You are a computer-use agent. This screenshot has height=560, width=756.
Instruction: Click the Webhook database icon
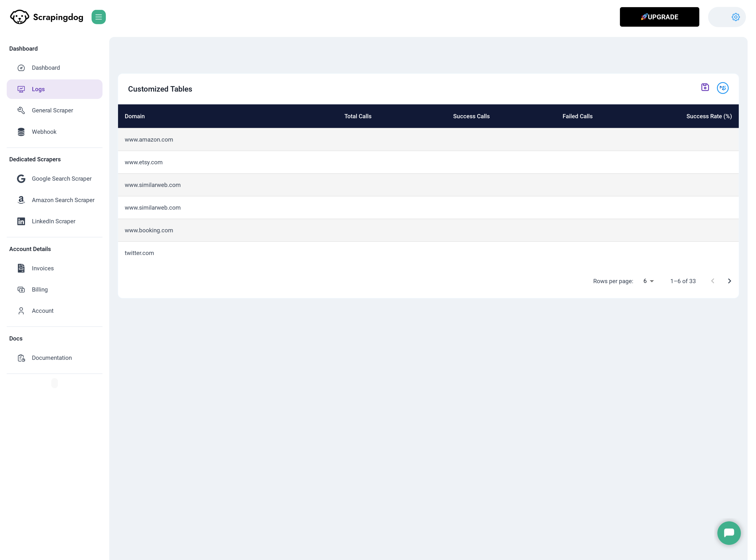[x=21, y=132]
